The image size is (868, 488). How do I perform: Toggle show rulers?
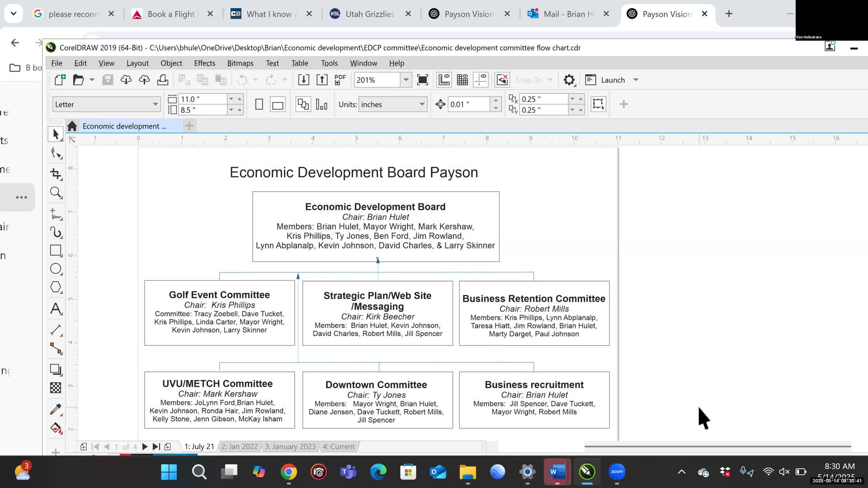[x=444, y=80]
